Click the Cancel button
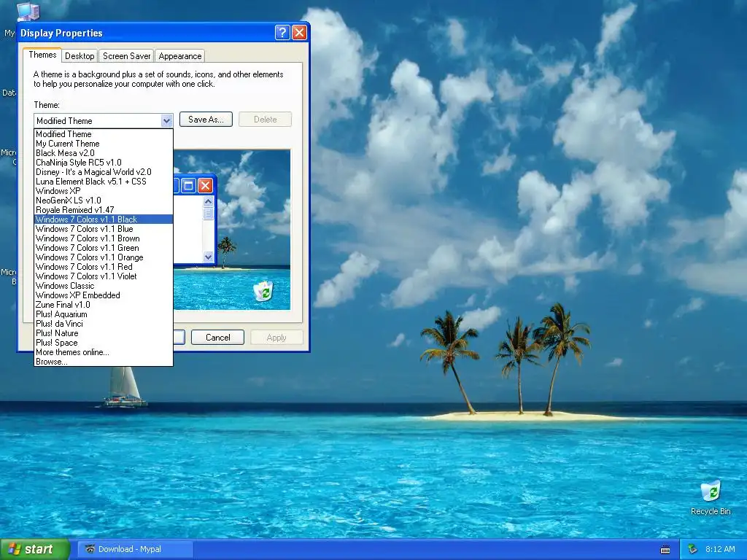Screen dimensions: 747x560 [x=217, y=337]
